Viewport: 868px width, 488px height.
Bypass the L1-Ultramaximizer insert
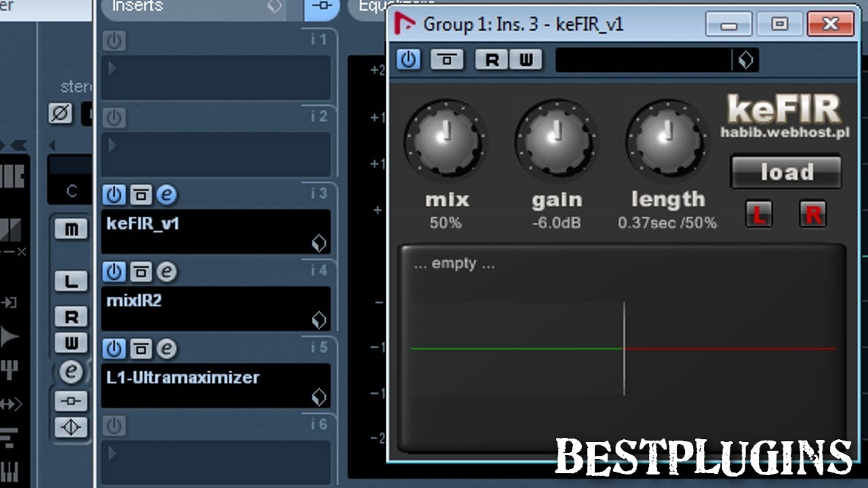tap(140, 348)
